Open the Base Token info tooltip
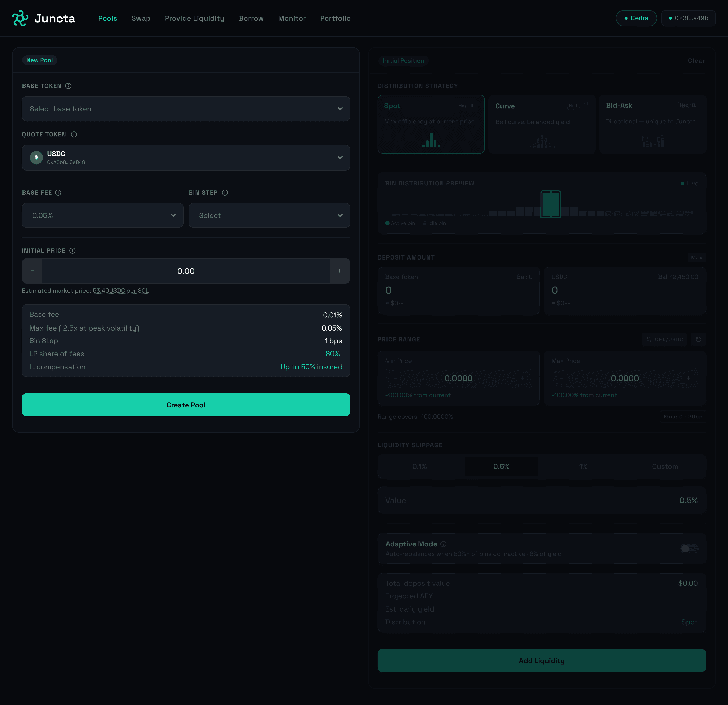This screenshot has height=705, width=728. [x=68, y=86]
